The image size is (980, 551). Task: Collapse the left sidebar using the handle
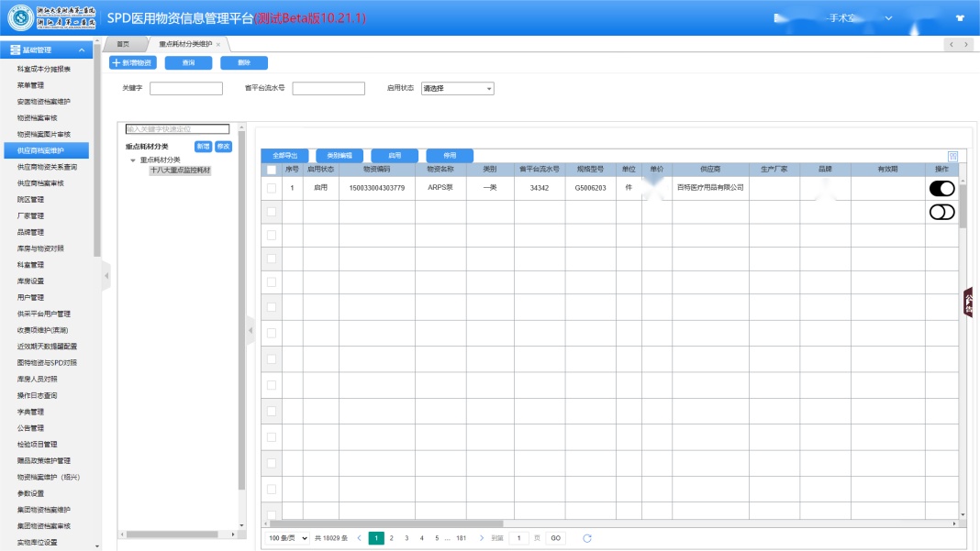pyautogui.click(x=106, y=275)
